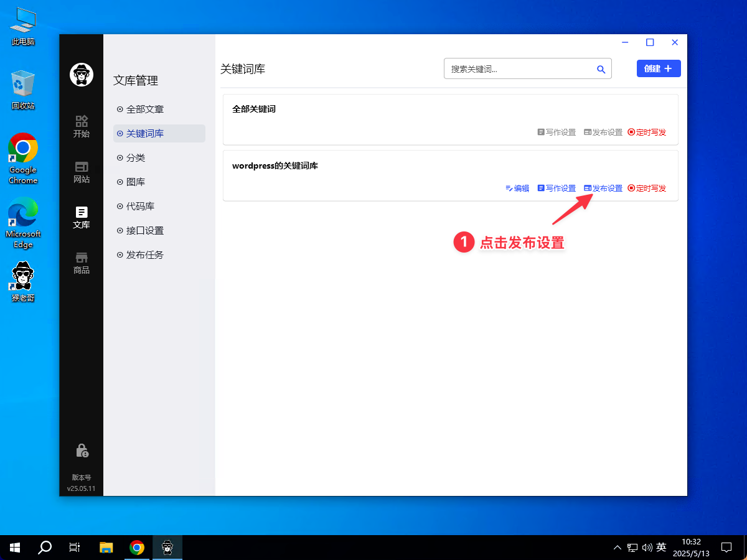The image size is (747, 560).
Task: Open Google Chrome desktop shortcut
Action: coord(23,159)
